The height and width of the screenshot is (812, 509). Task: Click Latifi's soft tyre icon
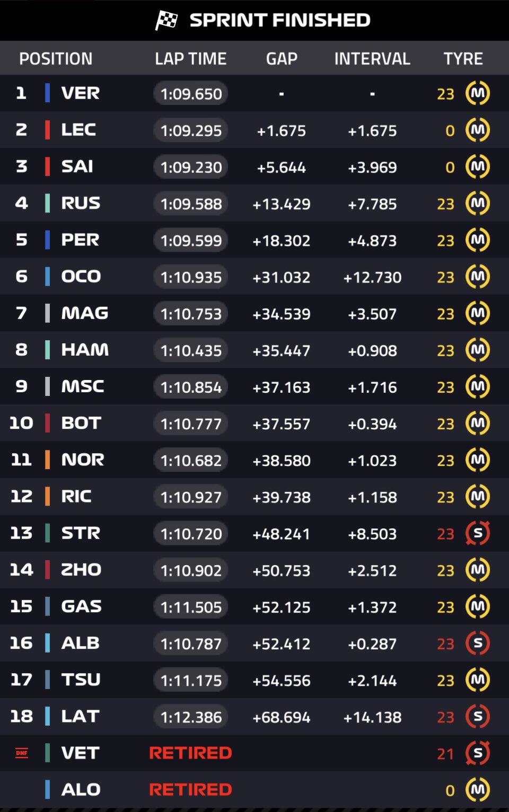[x=478, y=717]
